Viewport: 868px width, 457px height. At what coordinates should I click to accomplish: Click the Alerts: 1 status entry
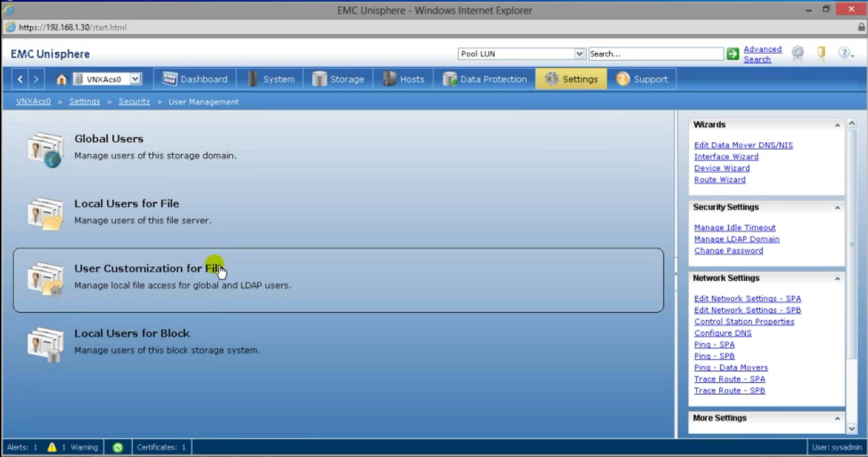[22, 447]
